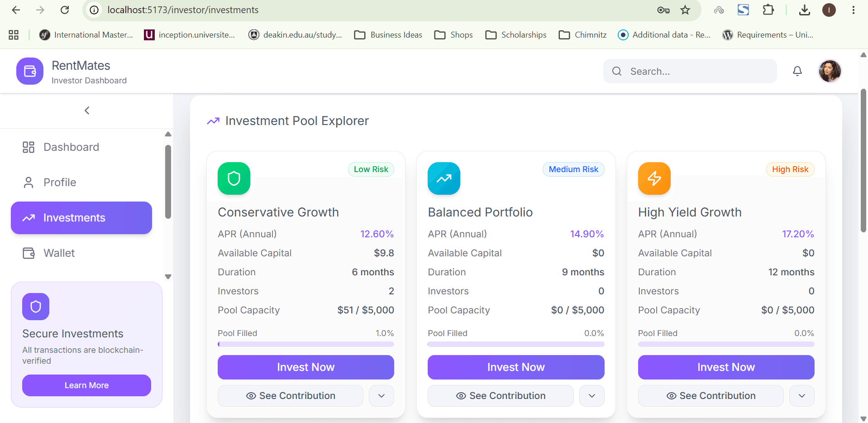
Task: Open notifications bell icon
Action: click(x=797, y=71)
